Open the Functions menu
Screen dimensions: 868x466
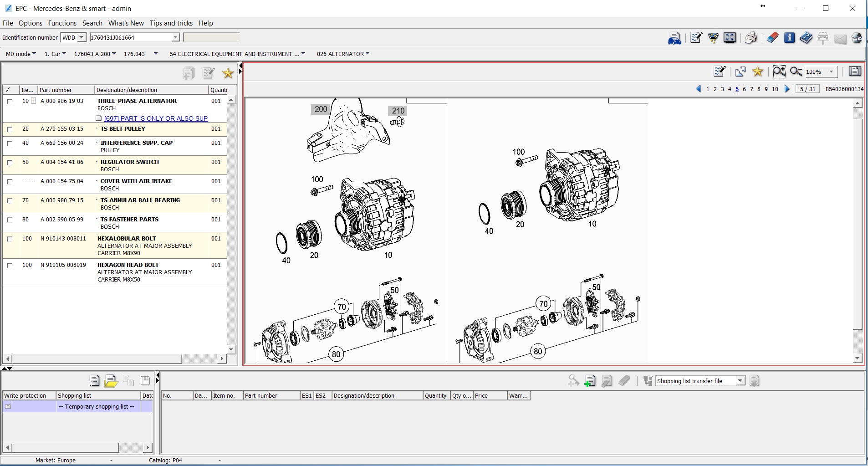click(62, 23)
